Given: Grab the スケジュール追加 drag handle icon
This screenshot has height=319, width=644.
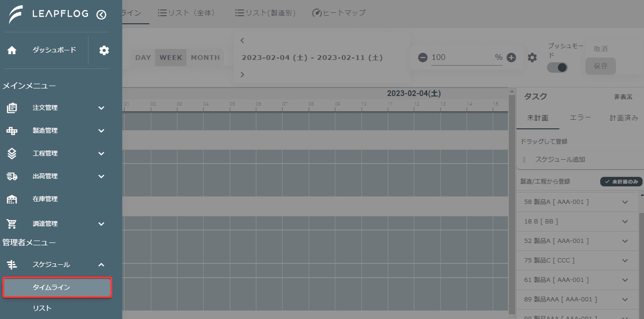Looking at the screenshot, I should (524, 160).
